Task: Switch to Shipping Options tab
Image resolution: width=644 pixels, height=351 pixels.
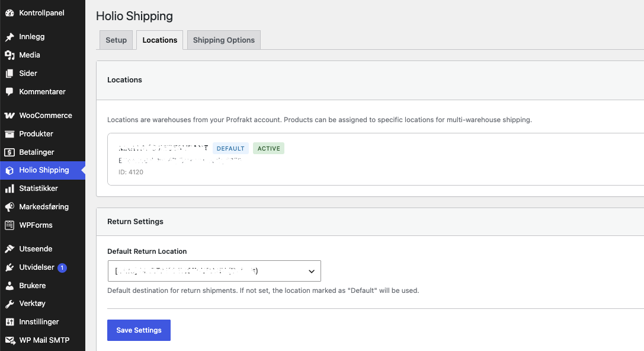Action: point(224,40)
